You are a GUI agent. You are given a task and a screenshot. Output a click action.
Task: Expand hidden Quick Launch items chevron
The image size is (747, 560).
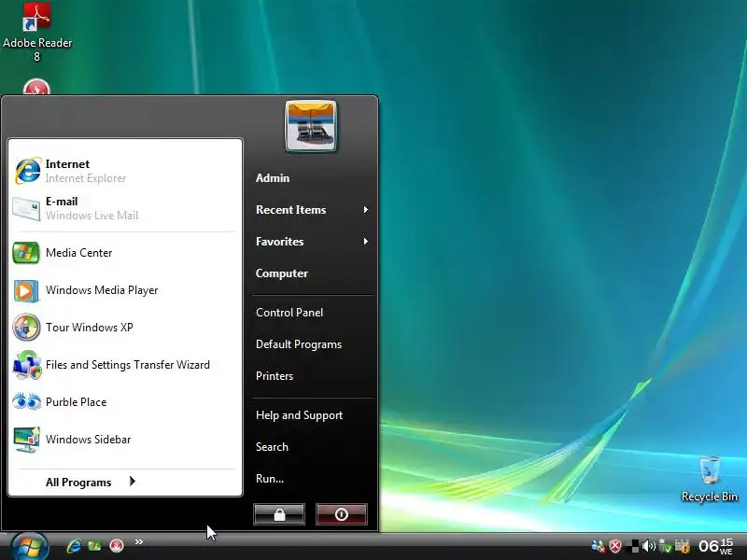click(x=138, y=541)
